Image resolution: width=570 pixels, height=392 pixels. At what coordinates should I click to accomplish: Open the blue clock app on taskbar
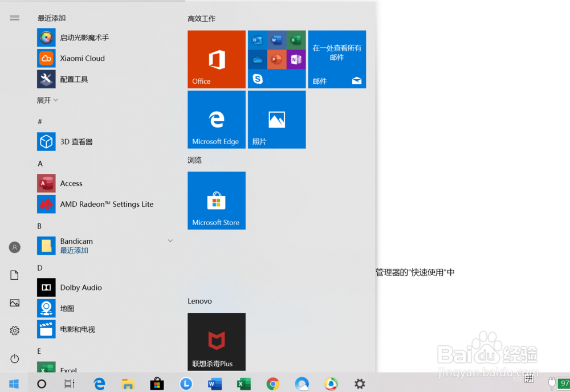pyautogui.click(x=186, y=383)
